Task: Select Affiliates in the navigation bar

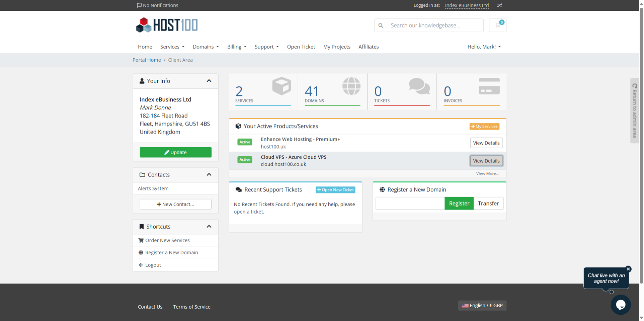Action: coord(369,47)
